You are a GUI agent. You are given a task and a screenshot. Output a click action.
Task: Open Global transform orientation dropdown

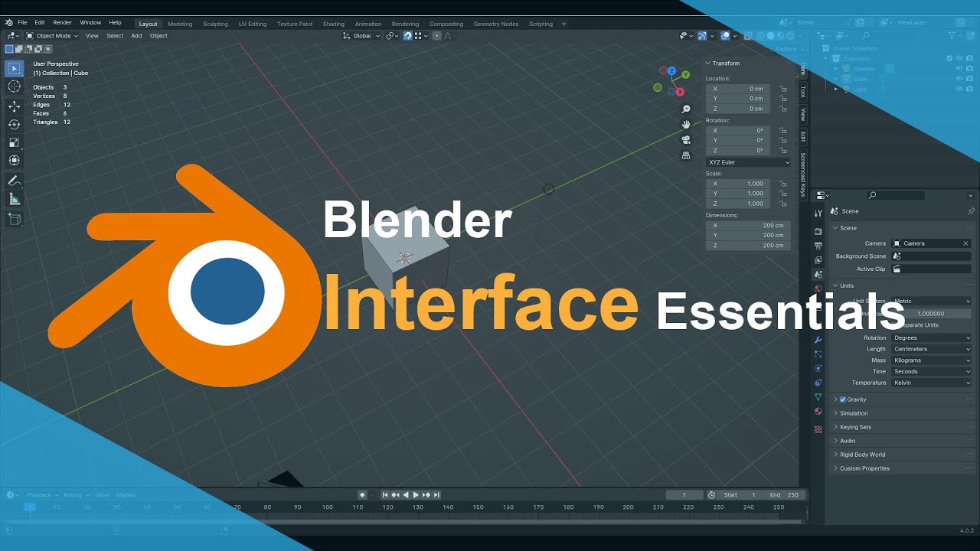361,36
